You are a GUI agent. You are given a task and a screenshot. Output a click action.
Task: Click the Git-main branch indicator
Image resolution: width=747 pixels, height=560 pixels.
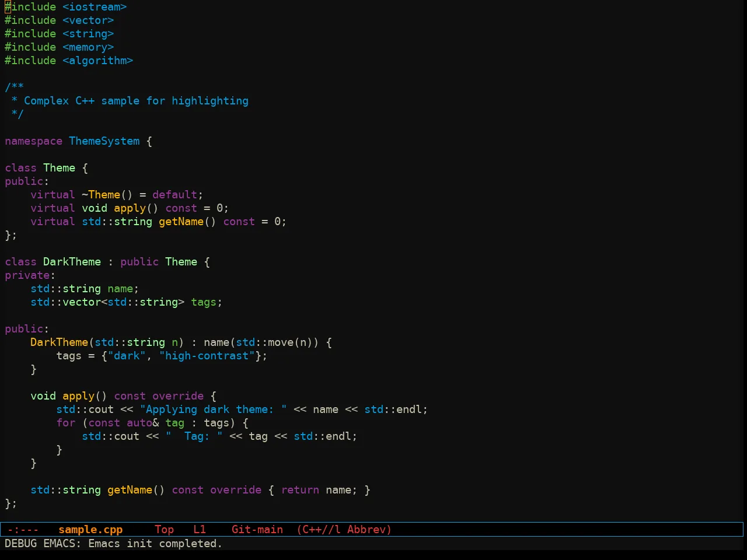257,530
